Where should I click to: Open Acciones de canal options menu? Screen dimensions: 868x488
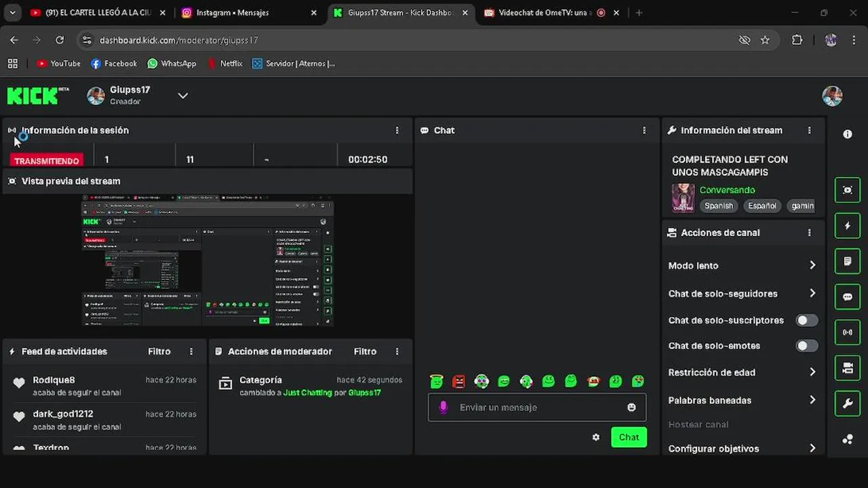(809, 232)
